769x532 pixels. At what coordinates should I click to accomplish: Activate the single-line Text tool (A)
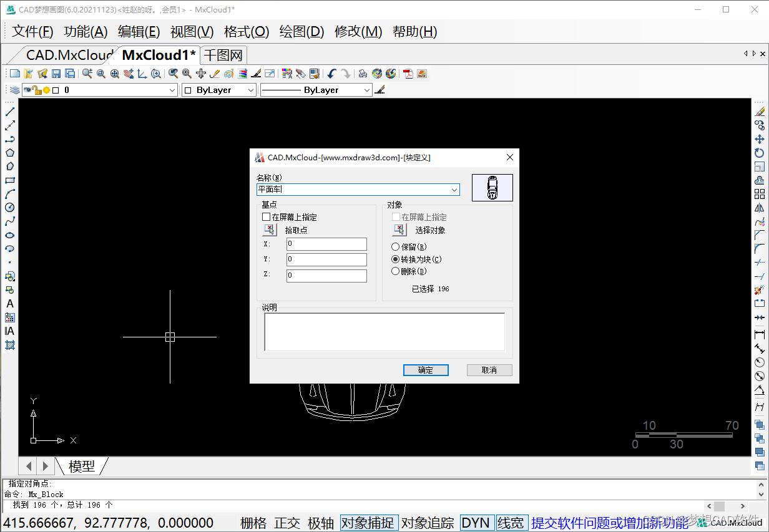pyautogui.click(x=10, y=304)
